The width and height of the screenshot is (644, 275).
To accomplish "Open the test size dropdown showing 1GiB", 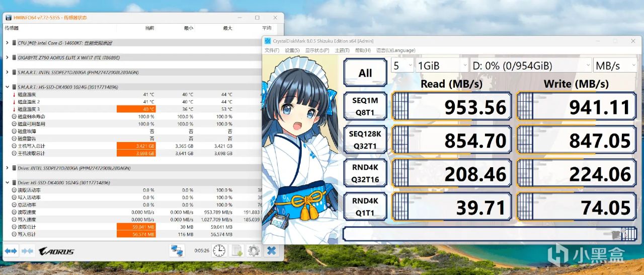I will click(x=442, y=65).
